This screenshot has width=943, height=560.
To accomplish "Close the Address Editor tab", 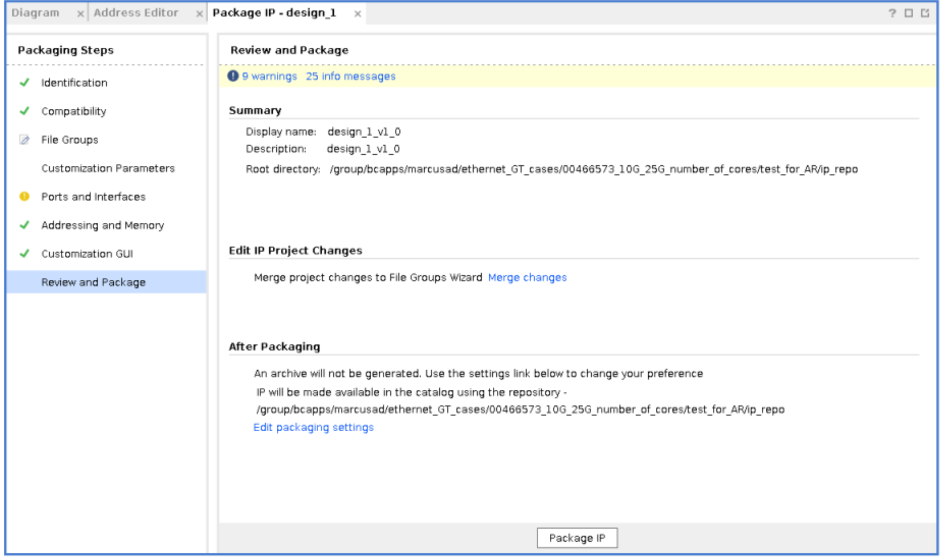I will coord(199,14).
